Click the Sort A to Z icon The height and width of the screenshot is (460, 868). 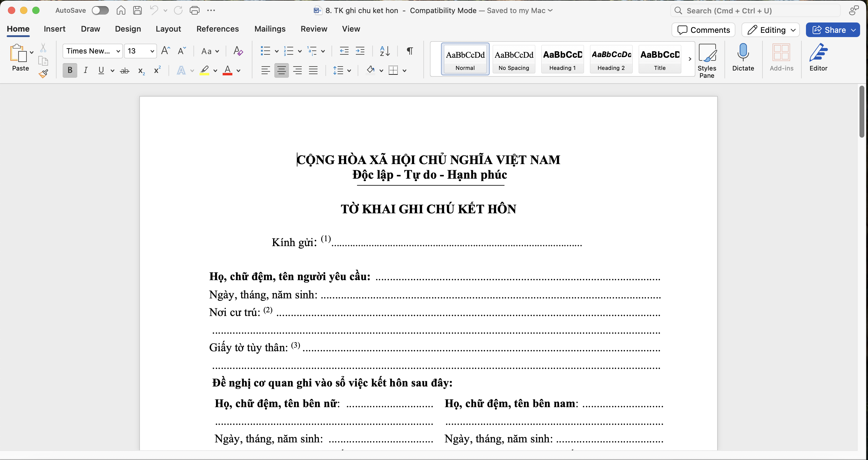(x=385, y=51)
